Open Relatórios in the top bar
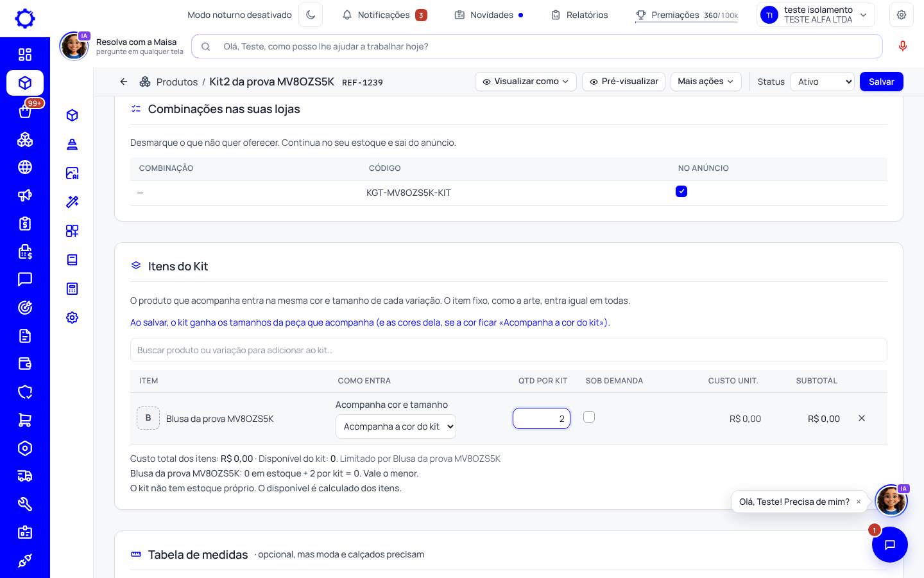This screenshot has height=578, width=924. click(x=579, y=15)
